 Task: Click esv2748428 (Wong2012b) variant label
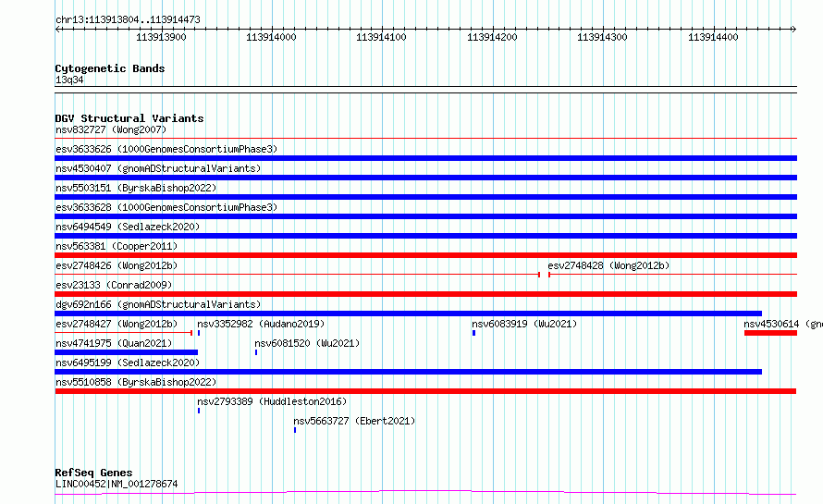(x=608, y=265)
